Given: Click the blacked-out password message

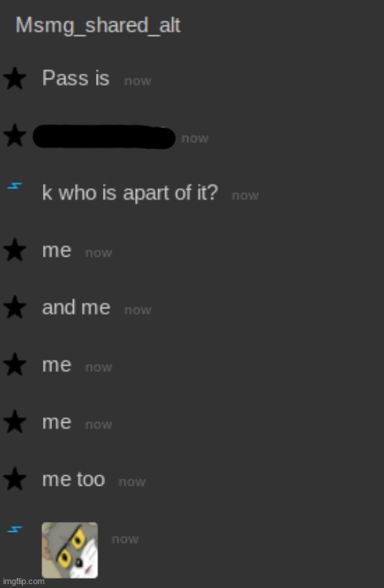Looking at the screenshot, I should (x=104, y=137).
